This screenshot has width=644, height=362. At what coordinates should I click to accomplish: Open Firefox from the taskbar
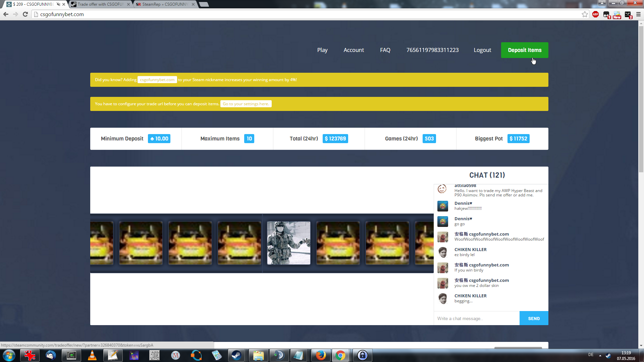(321, 355)
